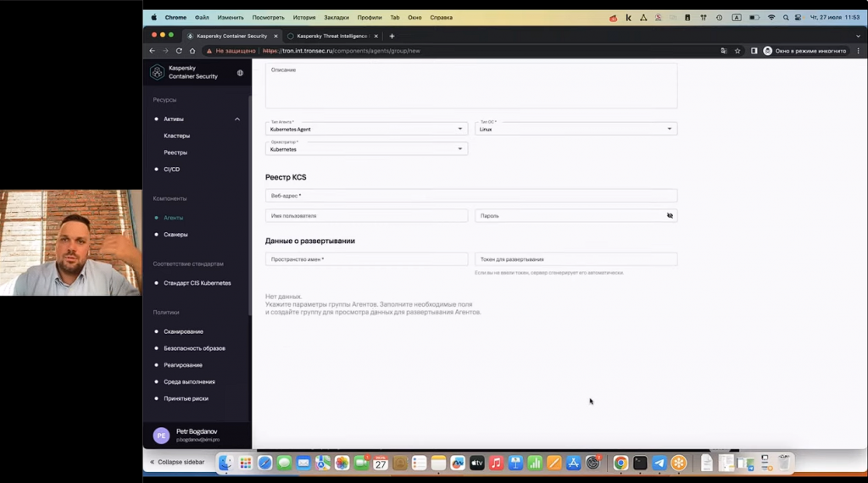Expand the tab search chevron
Image resolution: width=868 pixels, height=483 pixels.
858,36
